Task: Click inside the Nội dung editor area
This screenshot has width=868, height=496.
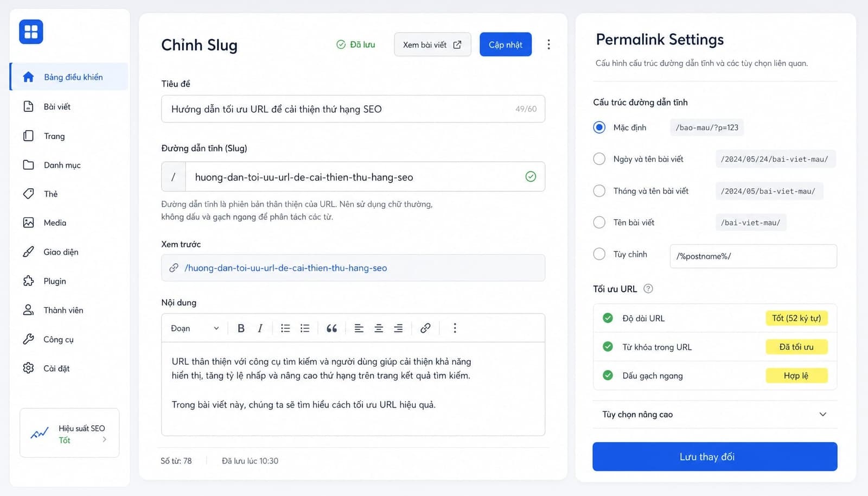Action: (353, 389)
